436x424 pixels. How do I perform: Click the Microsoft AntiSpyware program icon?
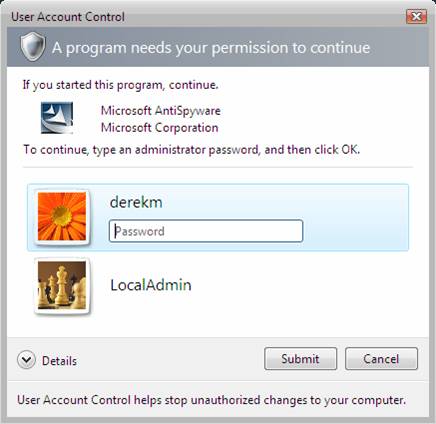point(57,118)
